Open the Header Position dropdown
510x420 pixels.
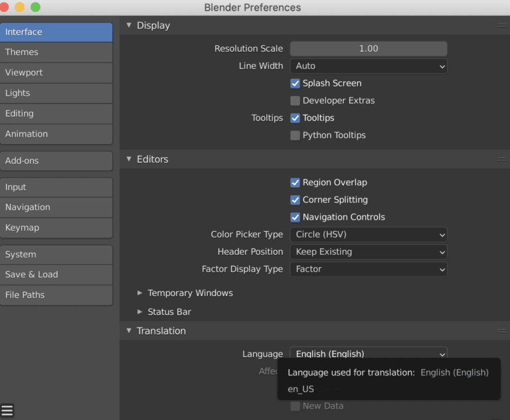click(369, 252)
